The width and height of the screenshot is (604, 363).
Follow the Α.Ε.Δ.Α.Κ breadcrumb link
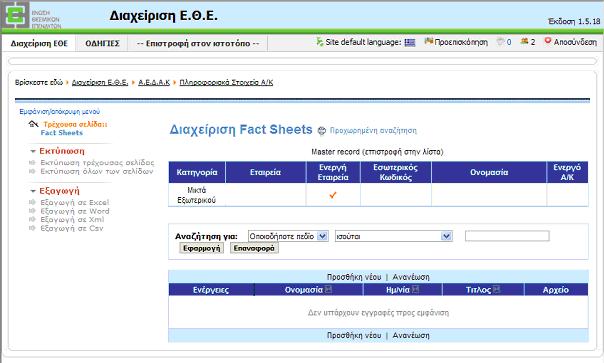coord(154,82)
